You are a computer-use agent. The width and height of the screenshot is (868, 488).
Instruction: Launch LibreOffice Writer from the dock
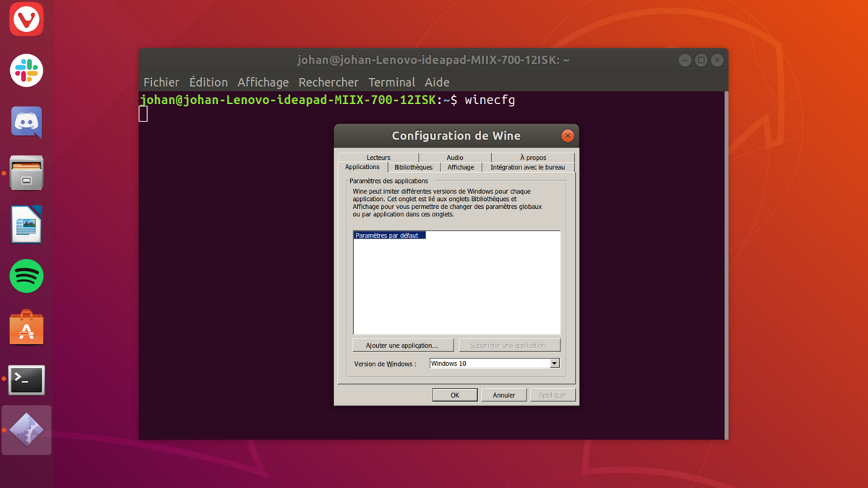click(x=27, y=225)
